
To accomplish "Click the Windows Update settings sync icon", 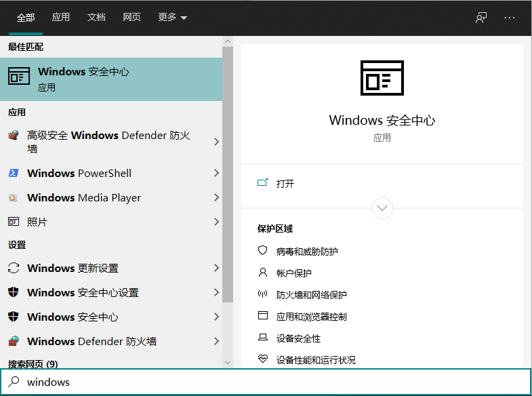I will click(13, 268).
